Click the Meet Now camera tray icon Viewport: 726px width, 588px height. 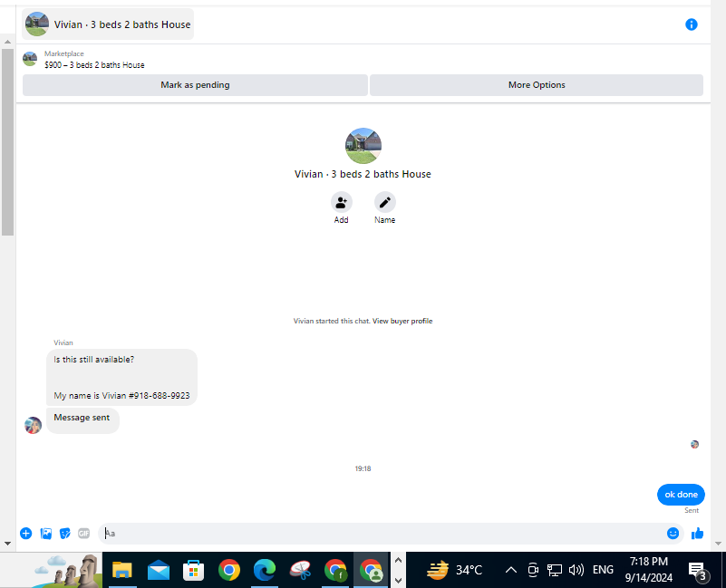pyautogui.click(x=533, y=570)
